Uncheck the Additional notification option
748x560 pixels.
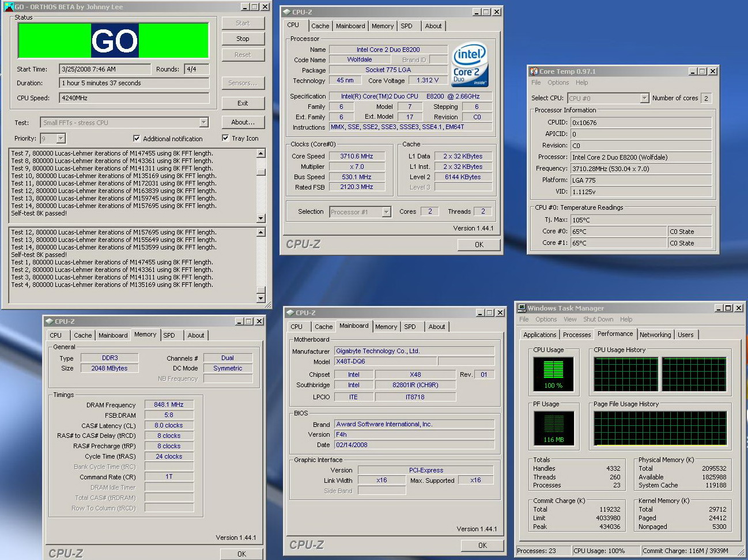pos(137,138)
